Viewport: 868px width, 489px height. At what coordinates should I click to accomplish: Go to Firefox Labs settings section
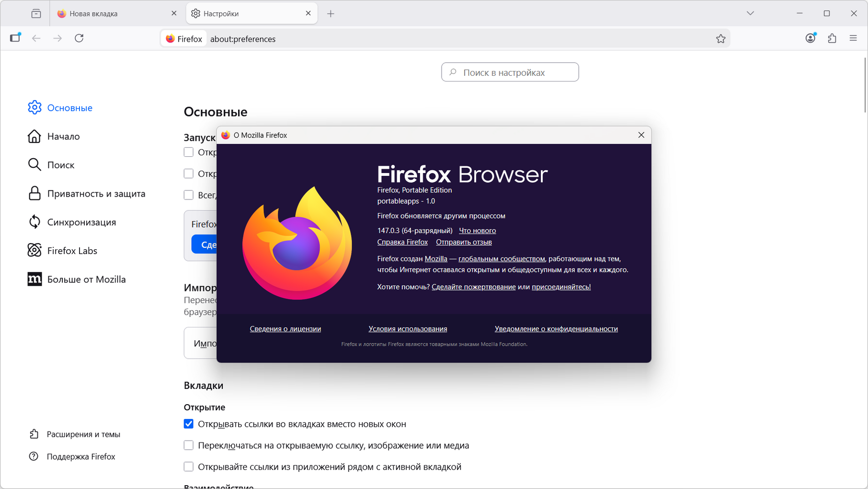(x=72, y=251)
